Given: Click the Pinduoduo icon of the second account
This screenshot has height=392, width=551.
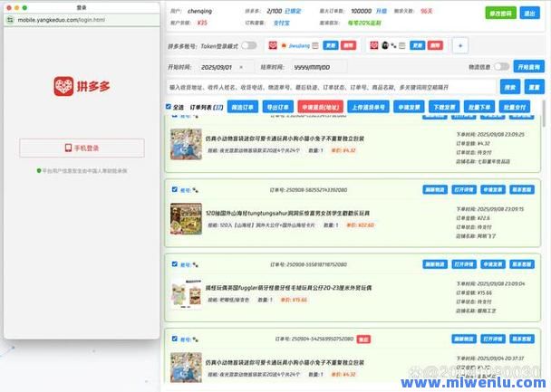Looking at the screenshot, I should click(x=374, y=45).
